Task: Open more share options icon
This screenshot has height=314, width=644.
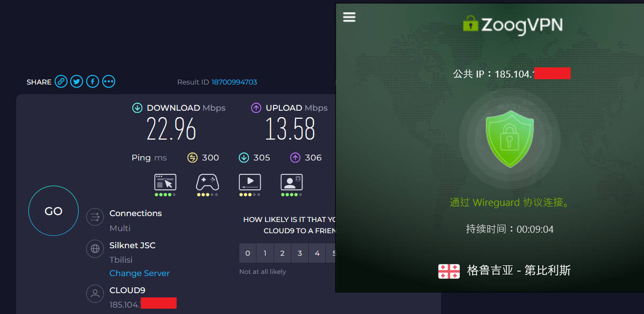Action: pos(109,82)
